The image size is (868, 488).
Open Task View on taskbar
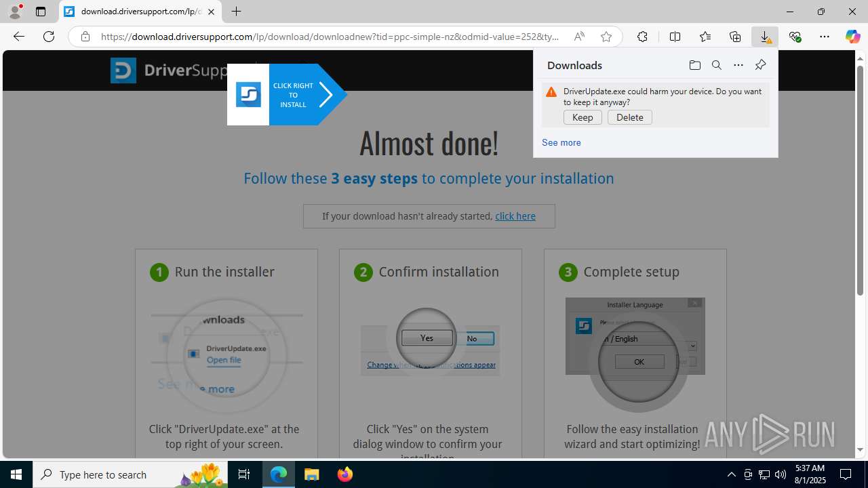point(244,474)
